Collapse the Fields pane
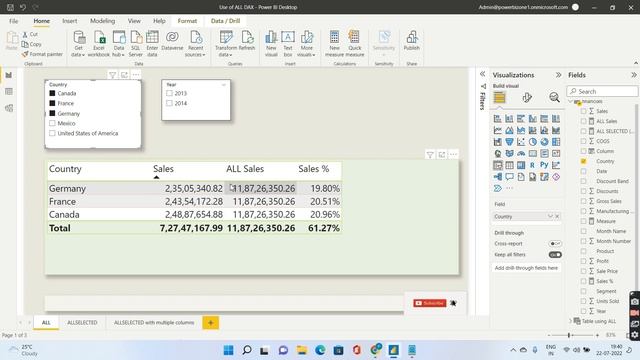Viewport: 640px width, 360px height. (x=633, y=75)
